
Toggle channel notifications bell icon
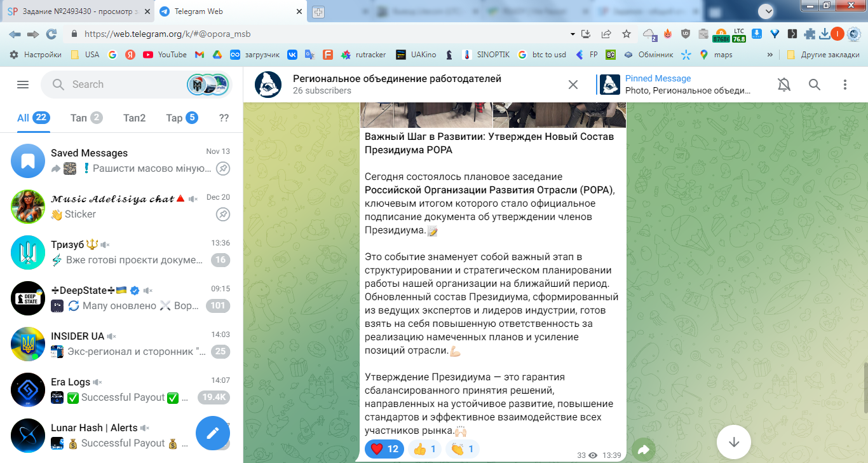click(x=784, y=85)
